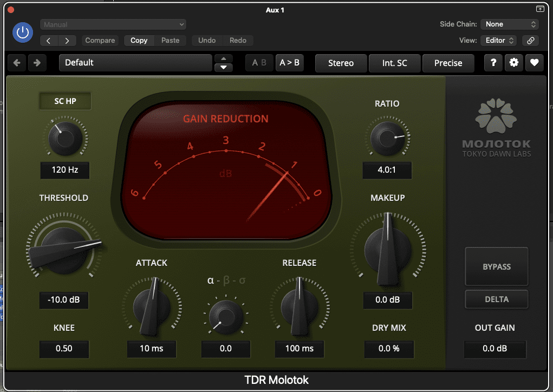The width and height of the screenshot is (553, 392).
Task: Click the Tokyo Dawn Labs text
Action: pos(497,154)
